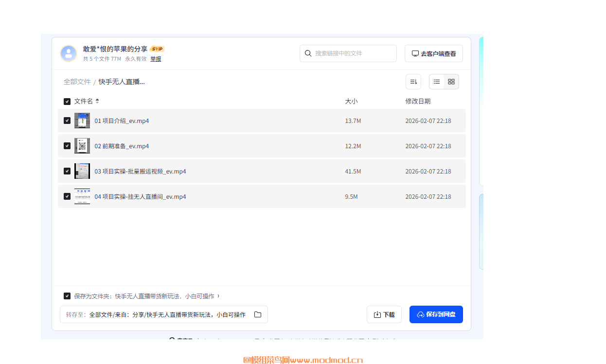Click the 举报 report link
Screen dimensions: 606x364
156,59
